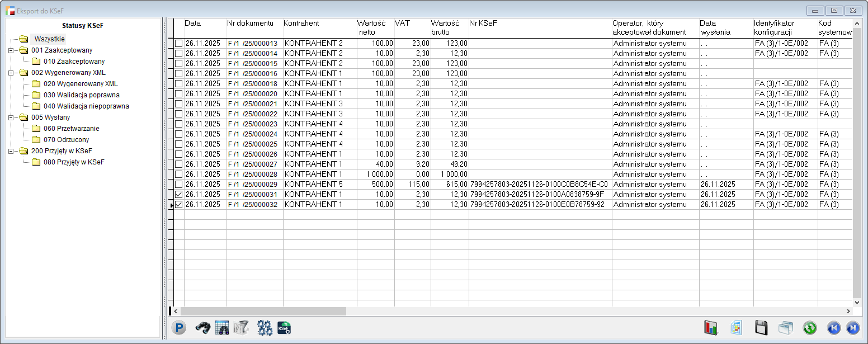Click the blue P button in bottom toolbar
The image size is (868, 344).
(178, 328)
